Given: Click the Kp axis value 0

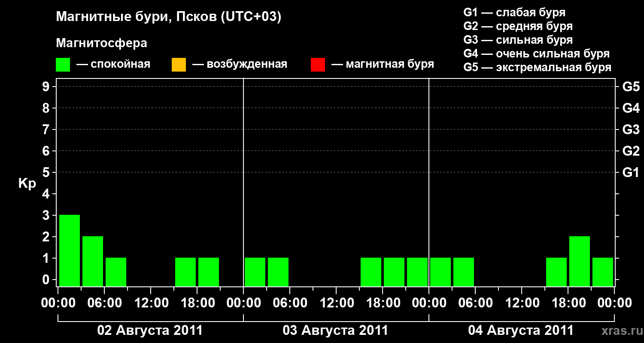Looking at the screenshot, I should 46,280.
